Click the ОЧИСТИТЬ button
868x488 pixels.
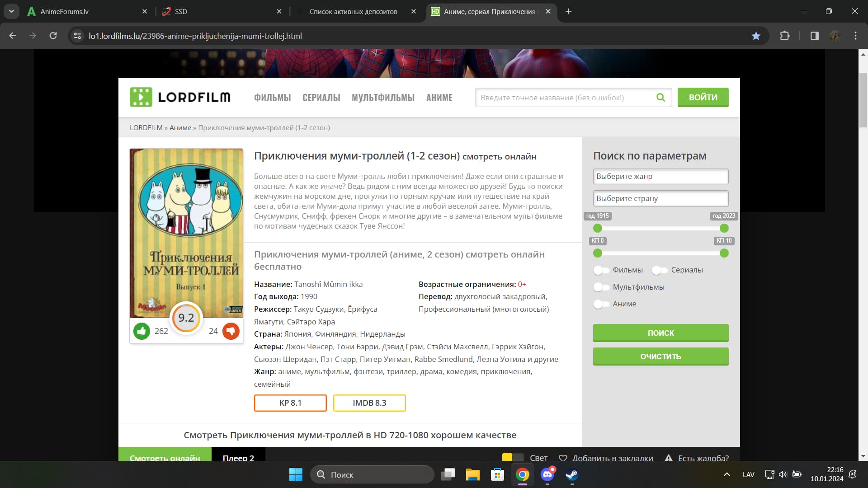[660, 357]
